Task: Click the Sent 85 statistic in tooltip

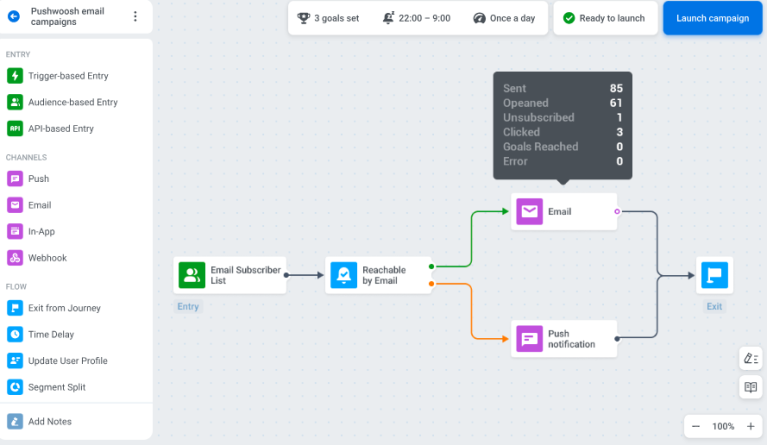Action: pyautogui.click(x=563, y=89)
